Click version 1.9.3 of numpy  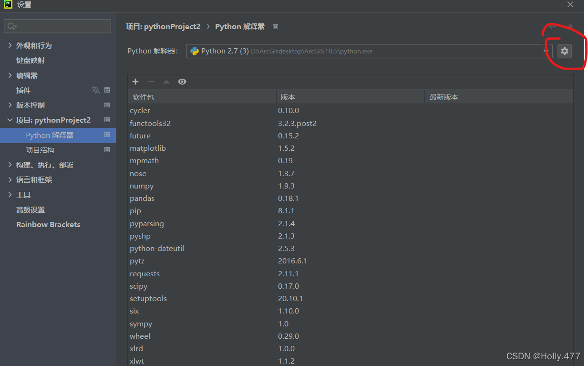(x=286, y=186)
